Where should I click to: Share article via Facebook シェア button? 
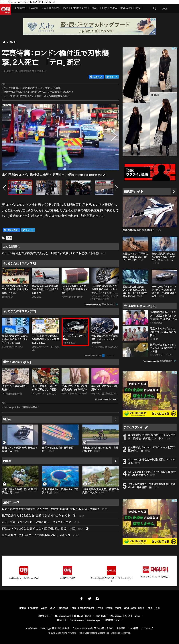coord(96,77)
